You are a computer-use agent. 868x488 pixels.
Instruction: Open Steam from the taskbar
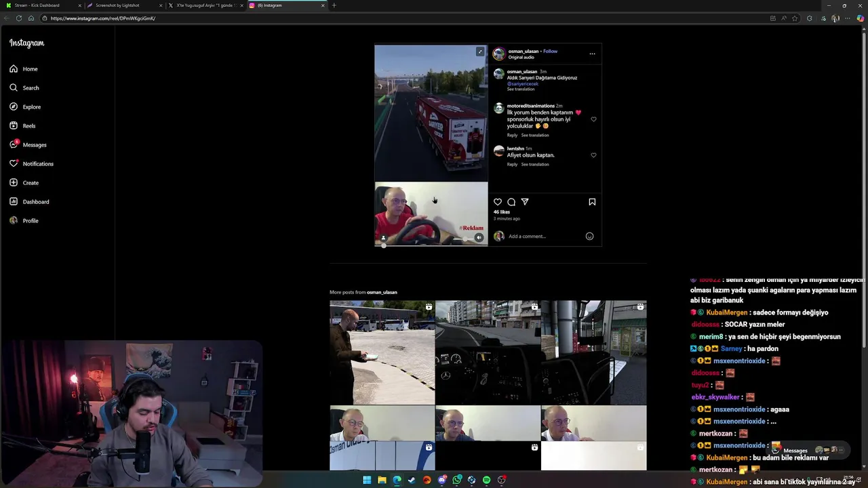[x=412, y=480]
